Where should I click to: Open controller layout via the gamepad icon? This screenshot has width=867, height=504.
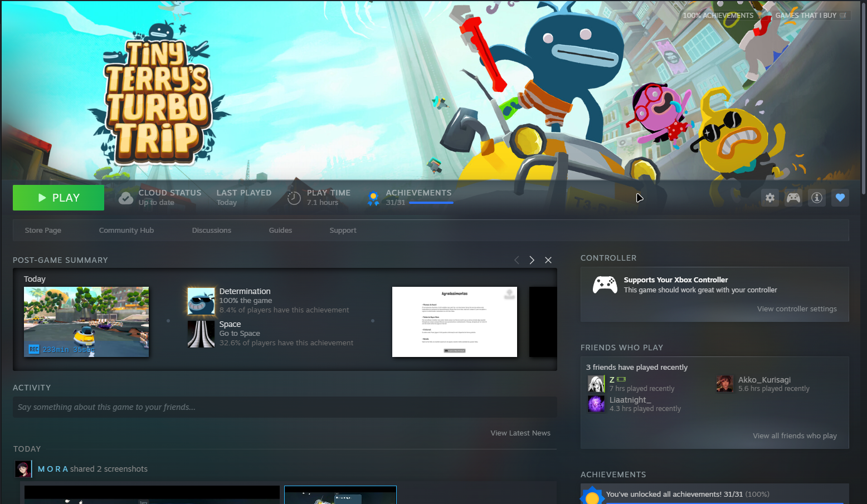(x=793, y=198)
